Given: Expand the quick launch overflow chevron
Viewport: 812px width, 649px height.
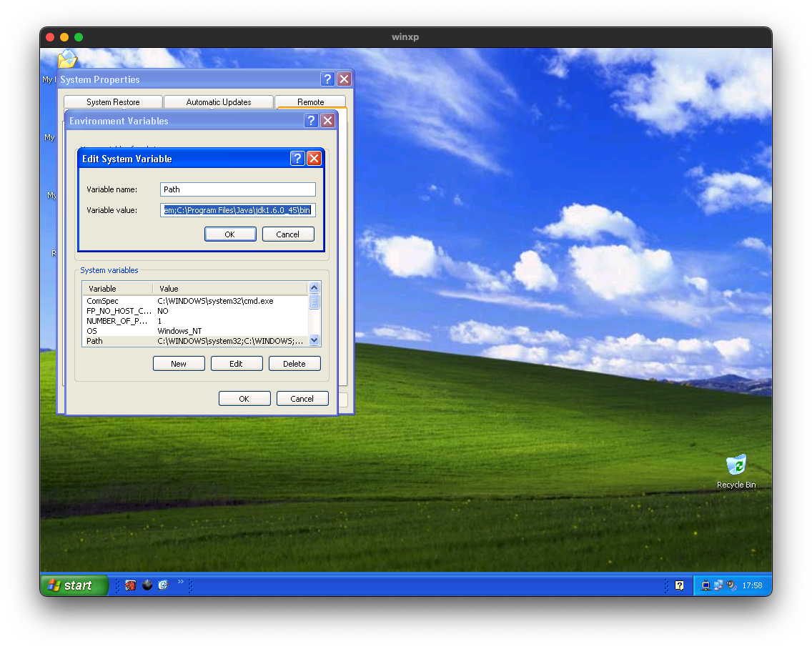Looking at the screenshot, I should (181, 582).
